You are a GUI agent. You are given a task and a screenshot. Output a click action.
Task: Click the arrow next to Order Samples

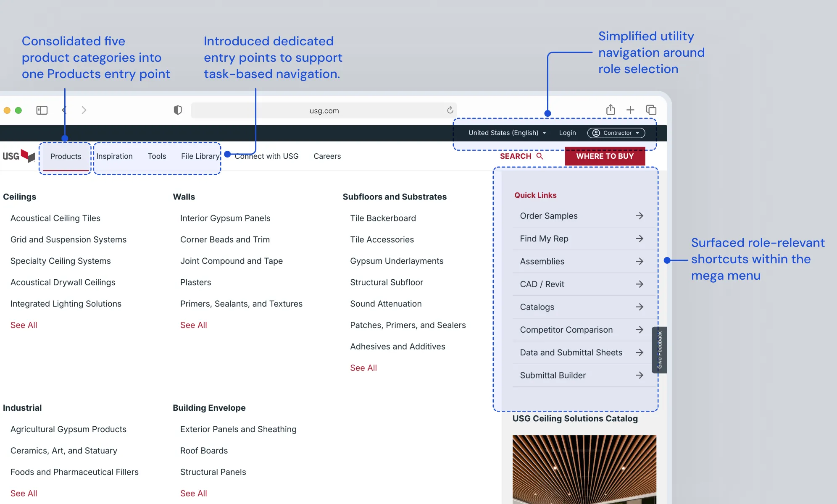tap(640, 216)
